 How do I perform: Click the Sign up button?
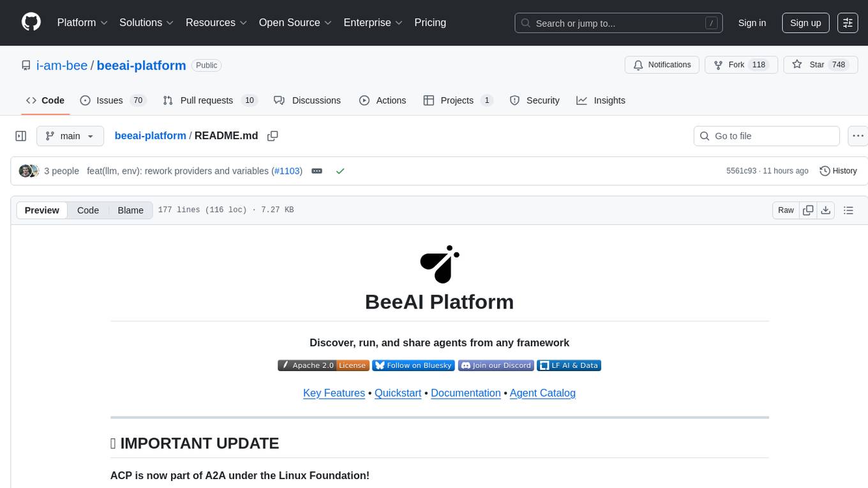805,23
